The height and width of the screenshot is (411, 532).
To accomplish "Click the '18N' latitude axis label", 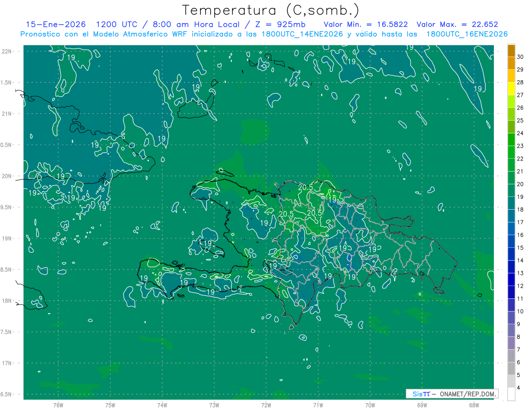I will click(x=7, y=301).
